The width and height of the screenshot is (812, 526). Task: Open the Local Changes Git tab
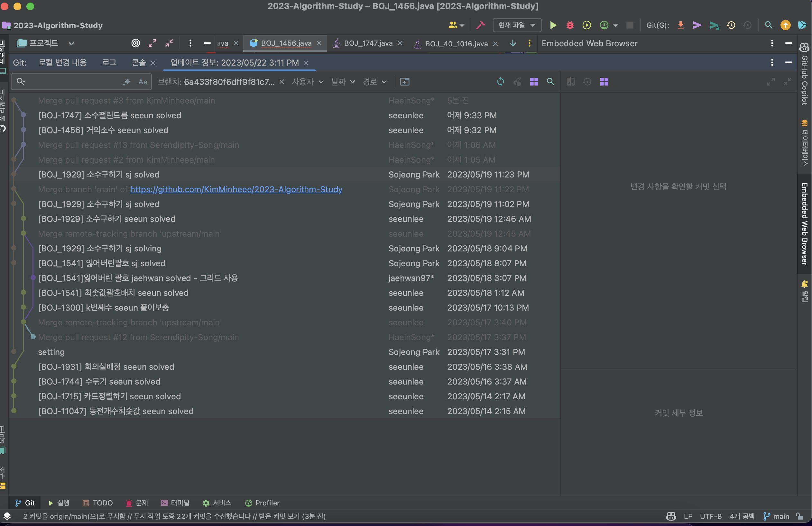pyautogui.click(x=62, y=63)
